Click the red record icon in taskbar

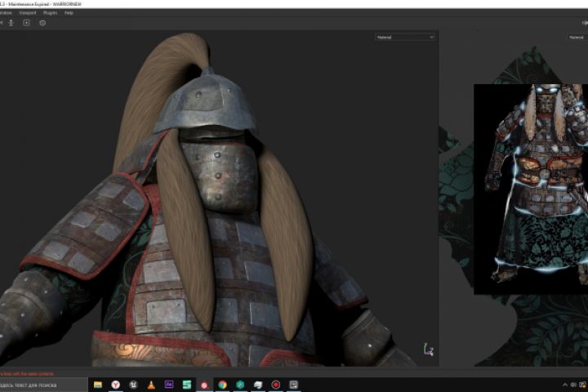pyautogui.click(x=276, y=384)
